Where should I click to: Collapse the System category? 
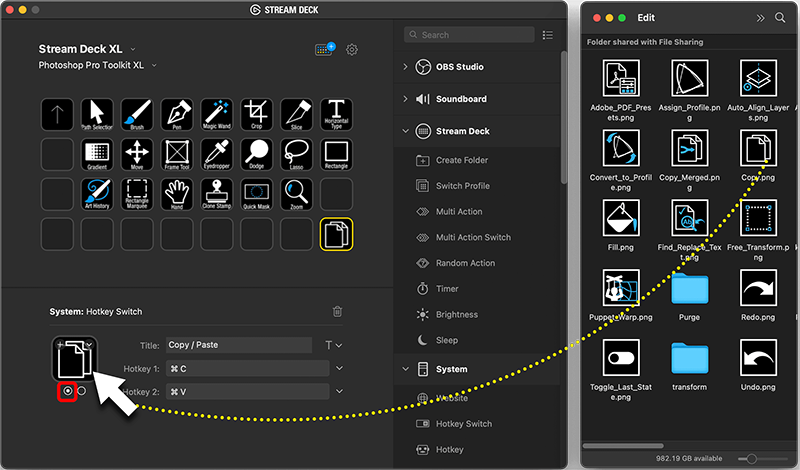pos(405,369)
